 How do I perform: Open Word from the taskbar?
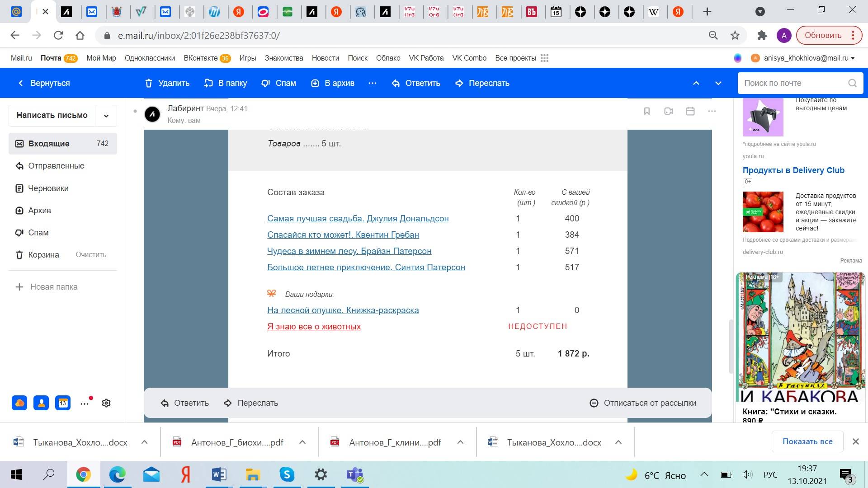(219, 474)
